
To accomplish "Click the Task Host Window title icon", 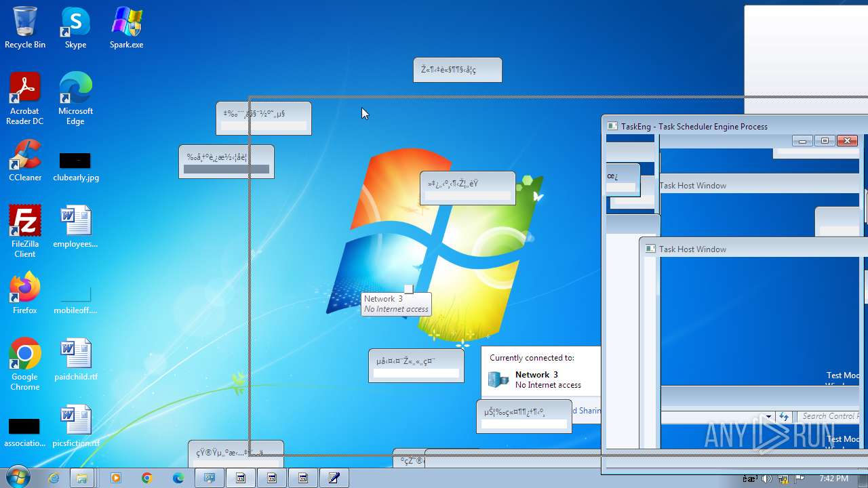I will [651, 249].
